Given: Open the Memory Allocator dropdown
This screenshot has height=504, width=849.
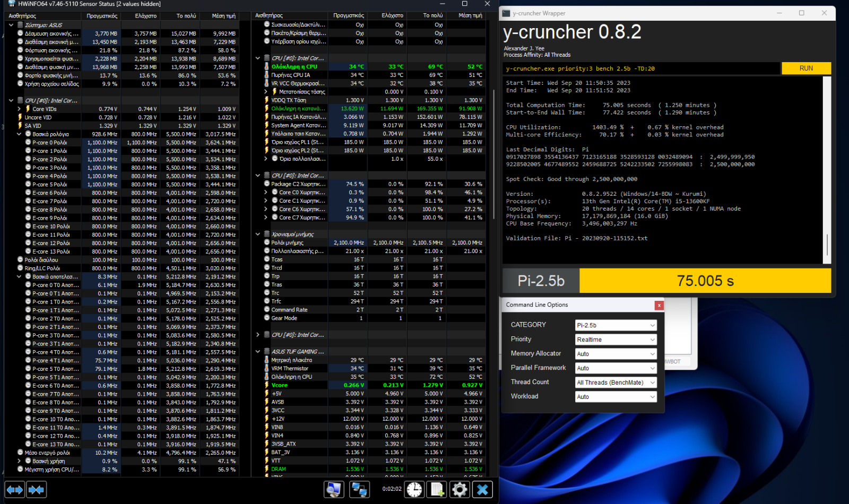Looking at the screenshot, I should click(616, 354).
